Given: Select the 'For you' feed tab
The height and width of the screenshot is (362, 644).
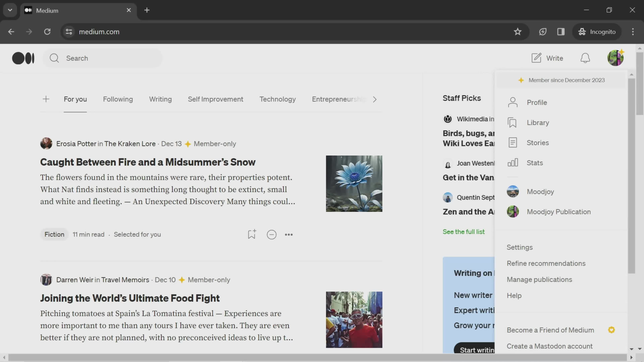Looking at the screenshot, I should (75, 99).
